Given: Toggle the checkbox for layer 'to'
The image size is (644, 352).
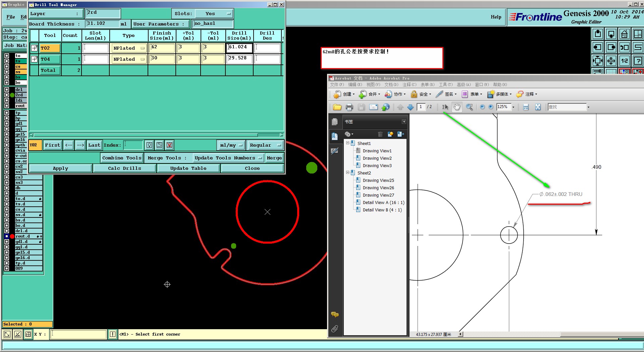Looking at the screenshot, I should pyautogui.click(x=7, y=56).
